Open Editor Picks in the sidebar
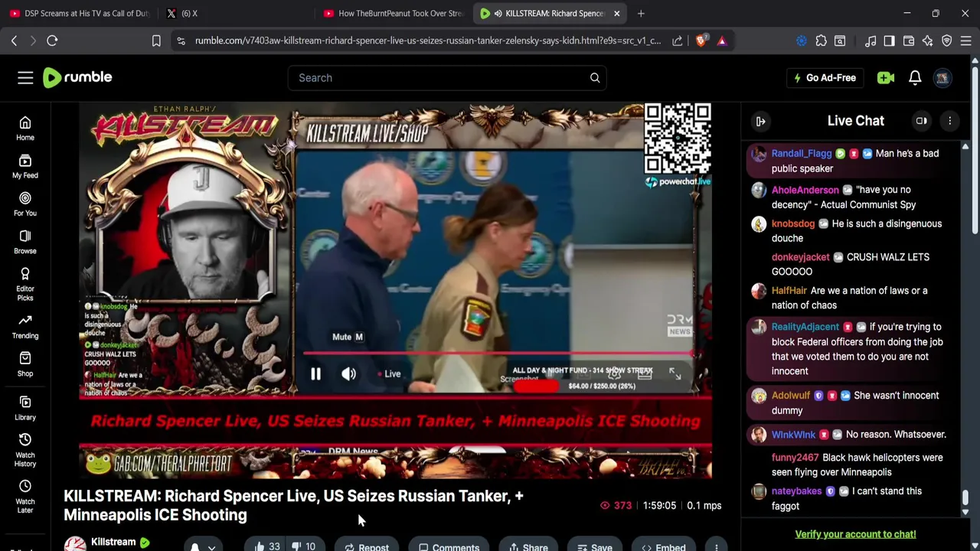 coord(25,285)
